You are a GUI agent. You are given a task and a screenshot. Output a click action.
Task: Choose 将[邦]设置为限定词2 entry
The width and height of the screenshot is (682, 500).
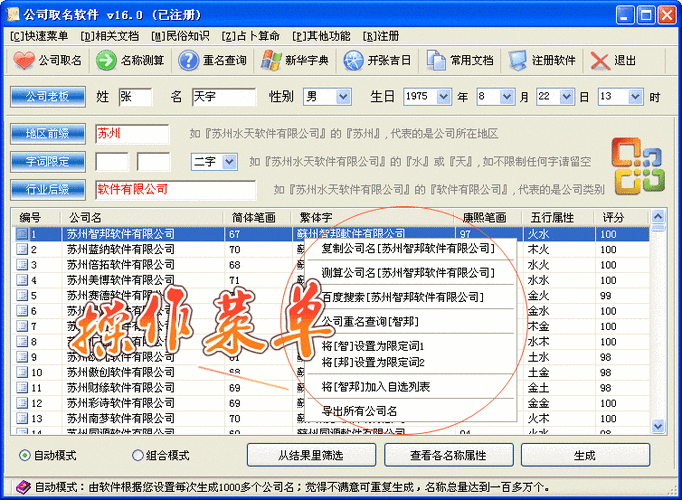tap(411, 362)
